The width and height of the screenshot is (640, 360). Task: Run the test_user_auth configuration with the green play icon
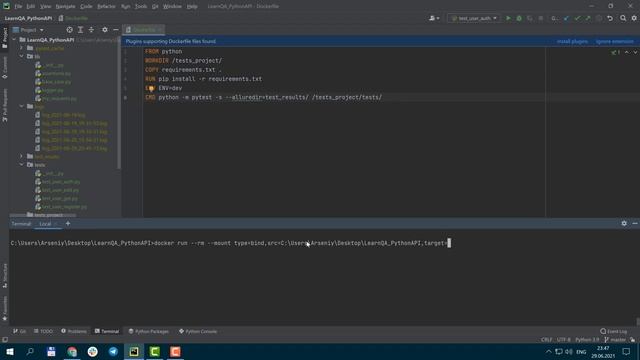point(508,18)
